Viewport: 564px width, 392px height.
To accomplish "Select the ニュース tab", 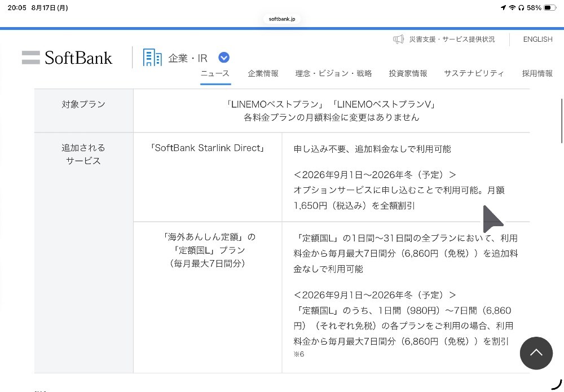I will [x=215, y=73].
